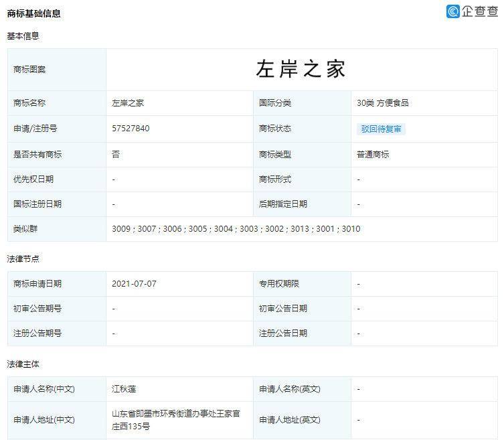
Task: Click the 法律主体 section title
Action: point(23,364)
